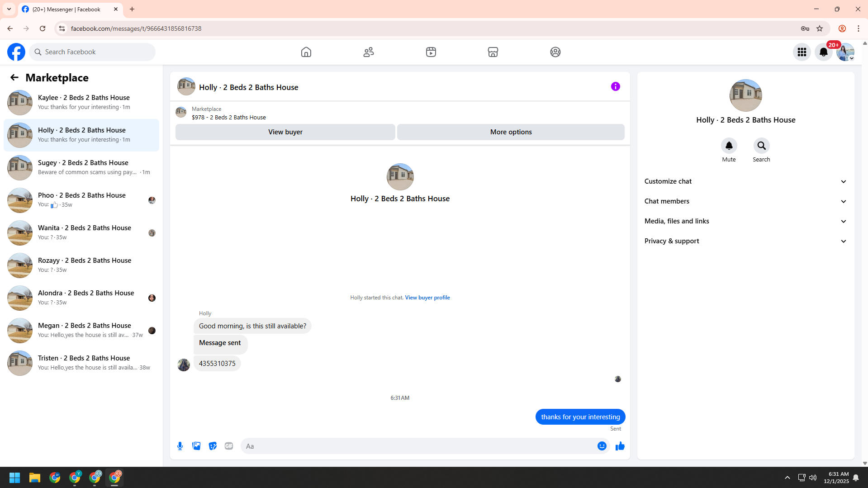Open Sugey 2 Beds 2 Baths conversation

click(81, 168)
